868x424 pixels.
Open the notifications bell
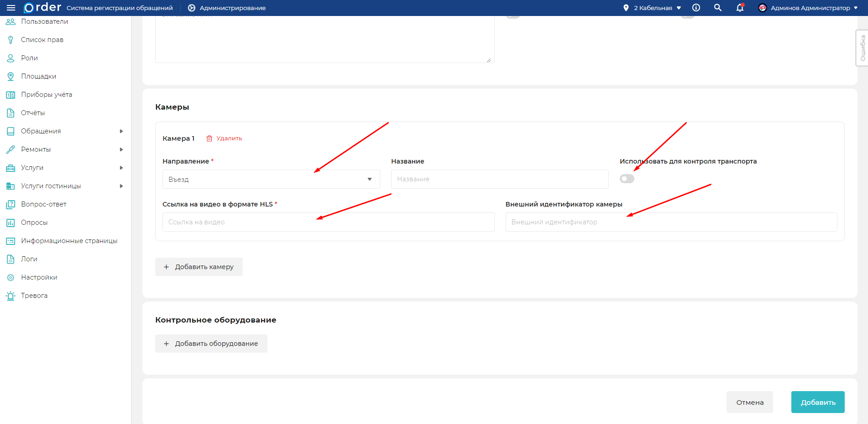tap(740, 8)
